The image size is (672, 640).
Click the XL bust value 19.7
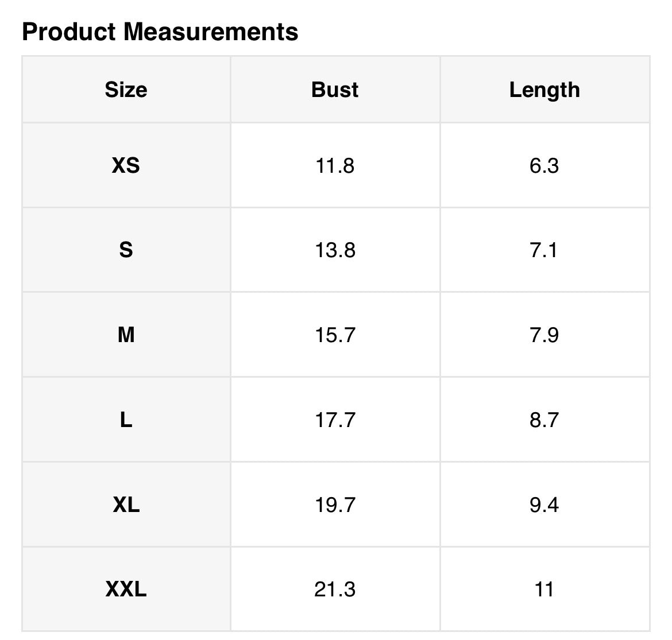[x=335, y=505]
